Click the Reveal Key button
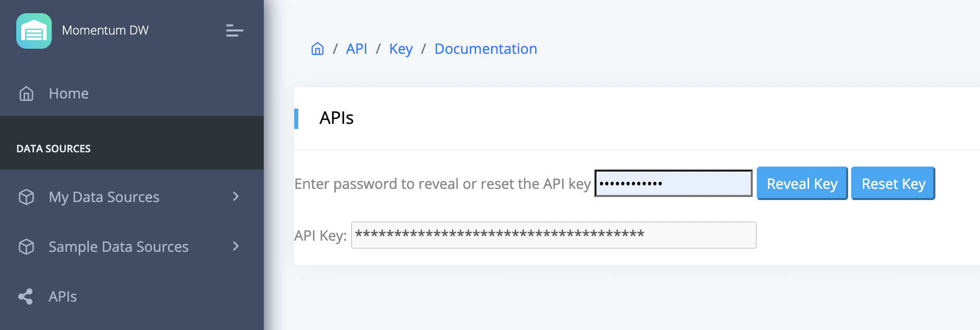This screenshot has height=330, width=980. point(802,183)
